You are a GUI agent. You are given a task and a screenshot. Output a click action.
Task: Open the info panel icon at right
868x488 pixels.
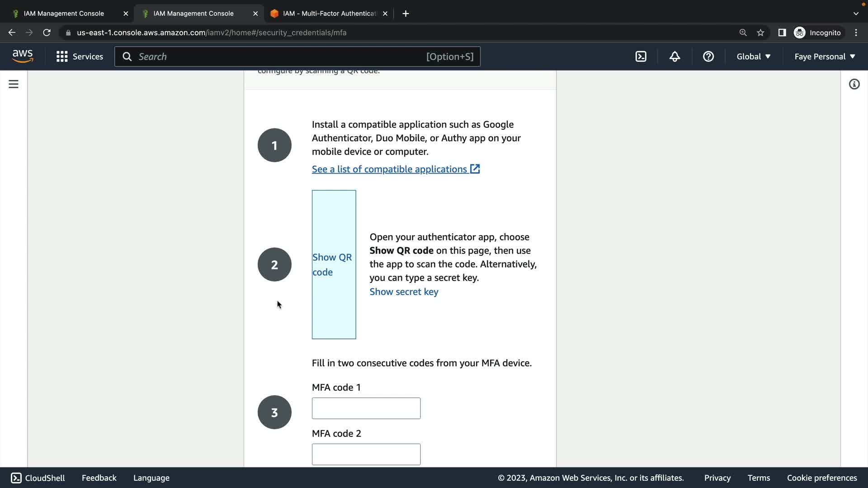854,84
